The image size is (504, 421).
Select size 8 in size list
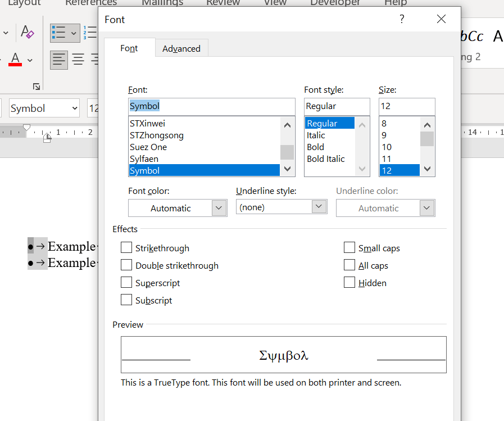pos(399,124)
